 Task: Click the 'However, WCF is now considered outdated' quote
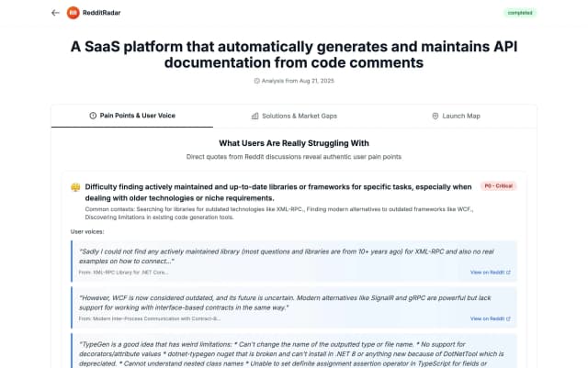(x=285, y=303)
